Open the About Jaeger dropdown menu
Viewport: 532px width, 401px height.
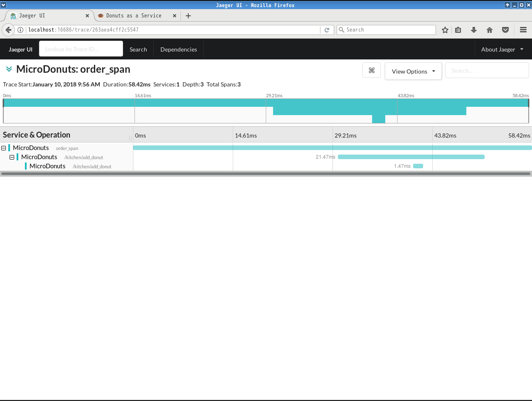[x=502, y=49]
